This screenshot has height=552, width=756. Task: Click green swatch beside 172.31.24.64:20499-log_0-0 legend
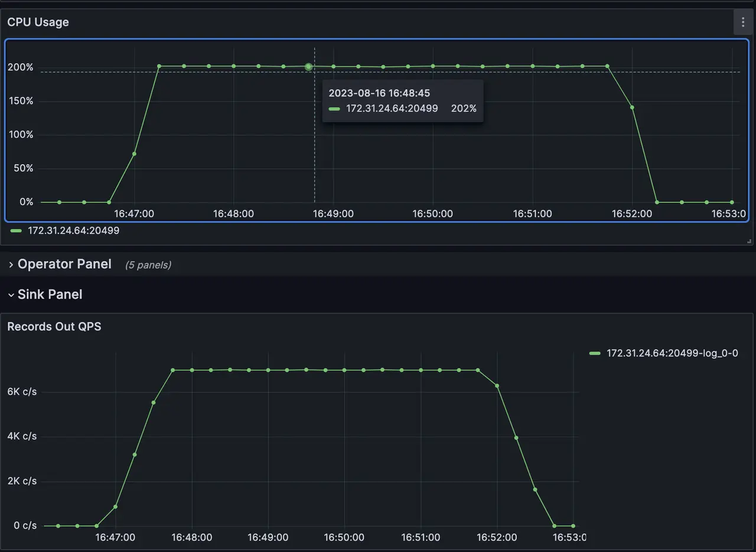595,354
